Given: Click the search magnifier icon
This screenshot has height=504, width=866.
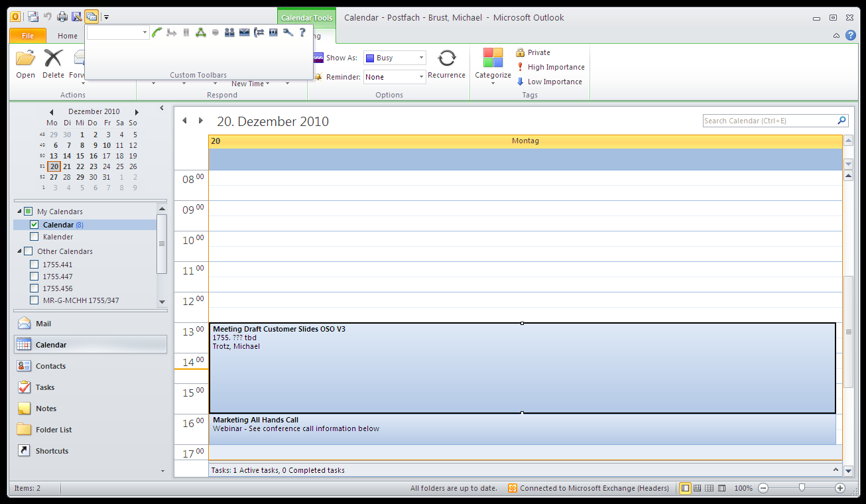Looking at the screenshot, I should (841, 121).
